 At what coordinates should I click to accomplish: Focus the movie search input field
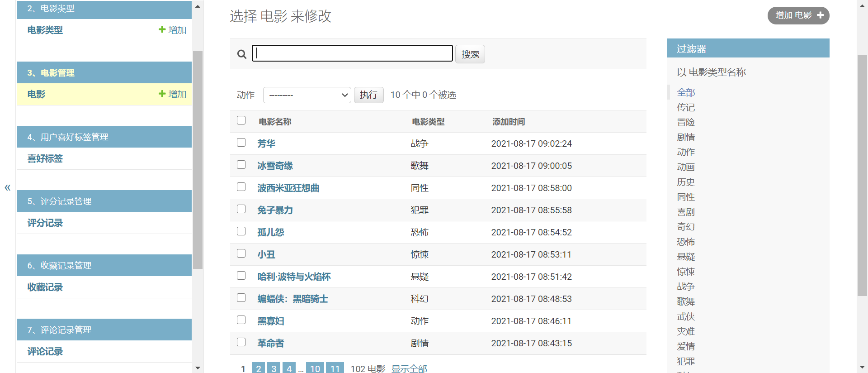click(x=352, y=53)
